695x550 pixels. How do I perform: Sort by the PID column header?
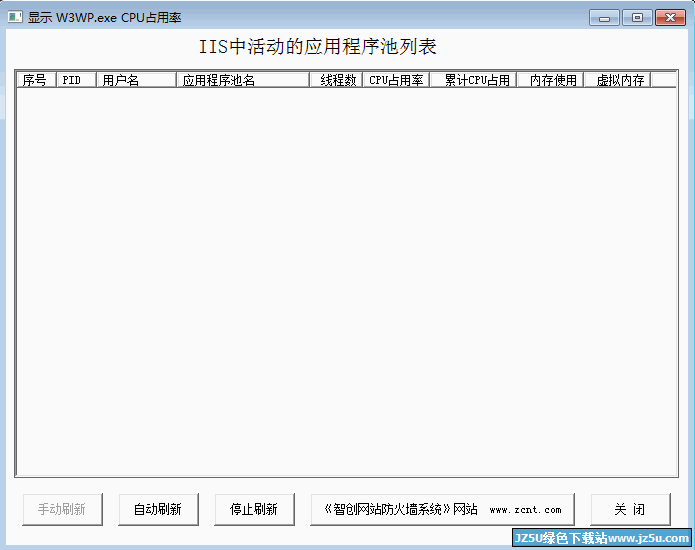click(76, 80)
